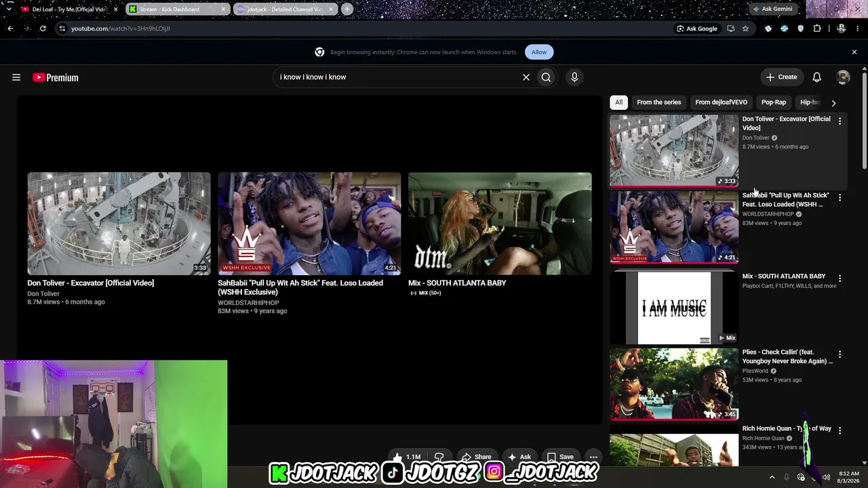Bookmark this page with star icon
The height and width of the screenshot is (488, 868).
745,28
